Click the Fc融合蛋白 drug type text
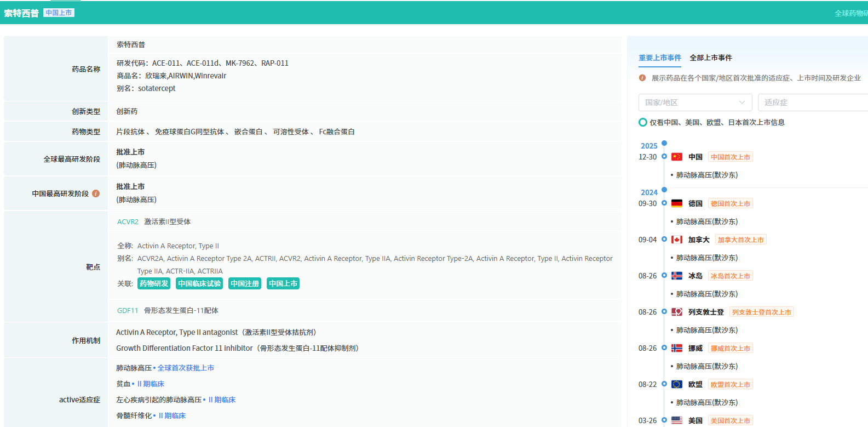The width and height of the screenshot is (868, 427). coord(337,132)
